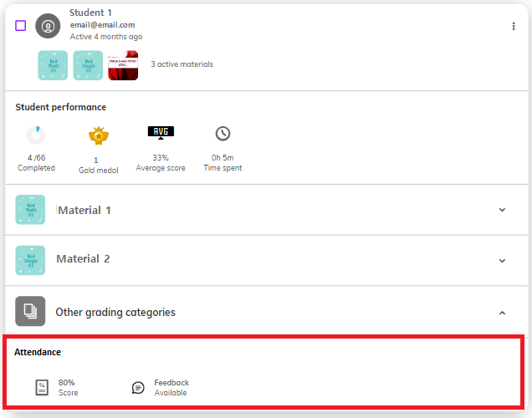
Task: Collapse the Other grading categories section
Action: pos(502,313)
